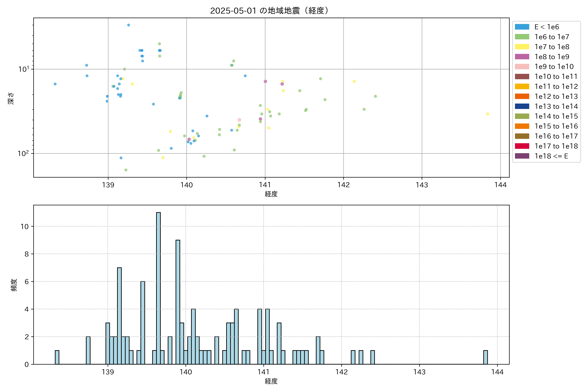
Task: Click the rightmost yellow scatter point
Action: [488, 114]
